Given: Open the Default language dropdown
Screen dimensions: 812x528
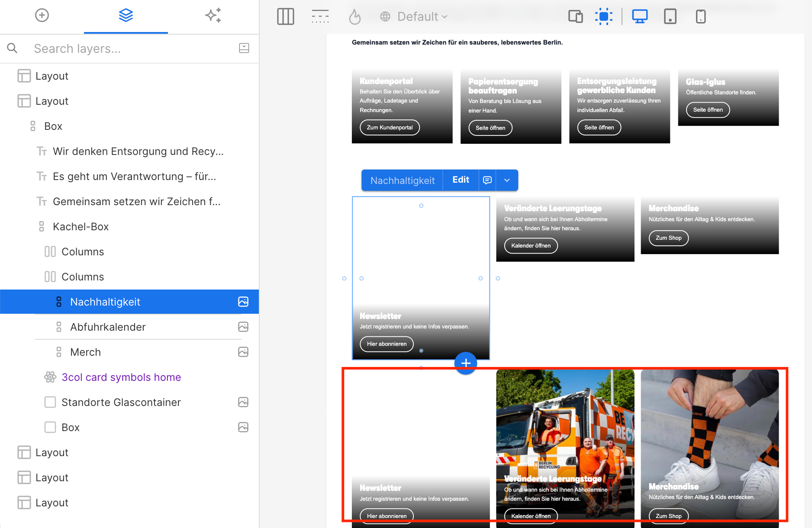Looking at the screenshot, I should click(414, 16).
